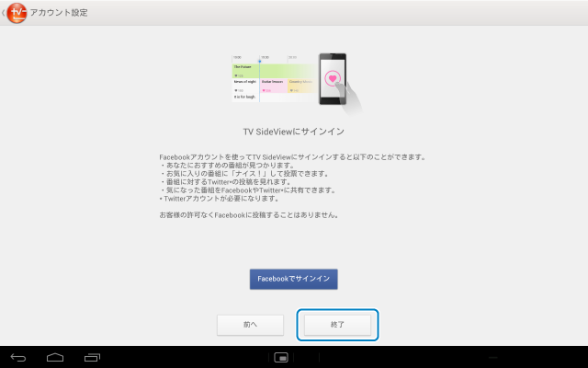Click the アカウント設定 title
Screen dimensions: 588x368
[x=62, y=14]
